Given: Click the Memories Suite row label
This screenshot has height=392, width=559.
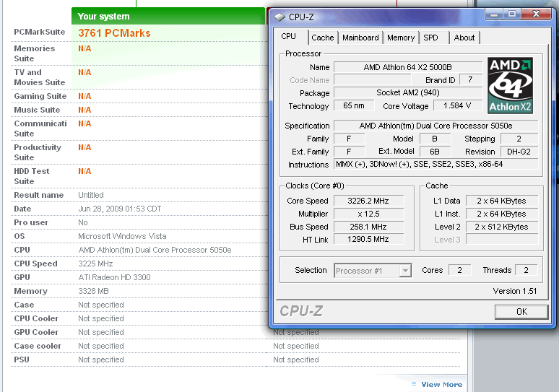Looking at the screenshot, I should 34,53.
